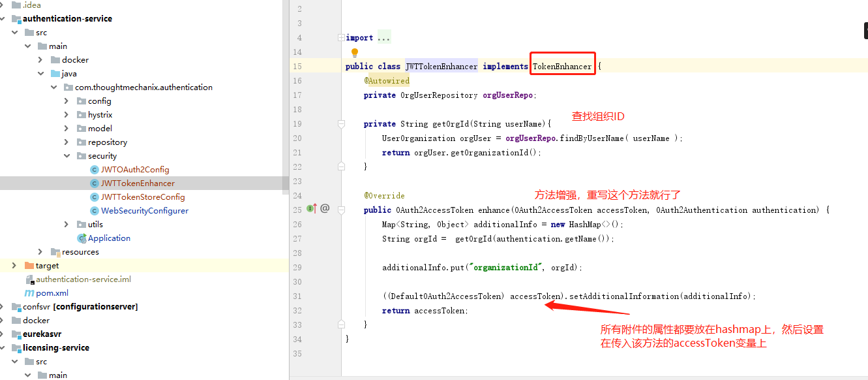Expand the utils package arrow
Image resolution: width=868 pixels, height=380 pixels.
tap(67, 225)
